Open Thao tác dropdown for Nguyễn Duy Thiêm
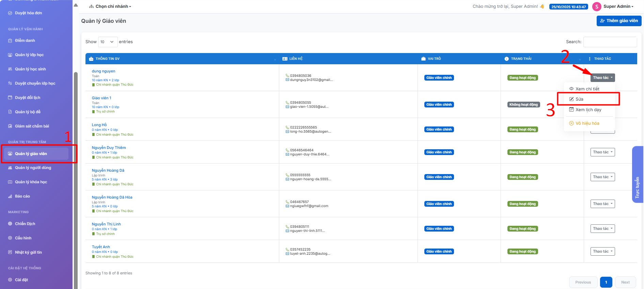The image size is (644, 289). (x=602, y=152)
